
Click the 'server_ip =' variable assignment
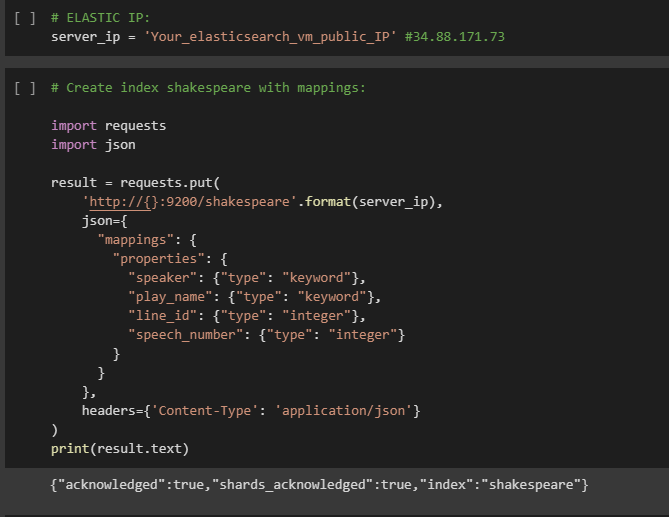point(93,37)
